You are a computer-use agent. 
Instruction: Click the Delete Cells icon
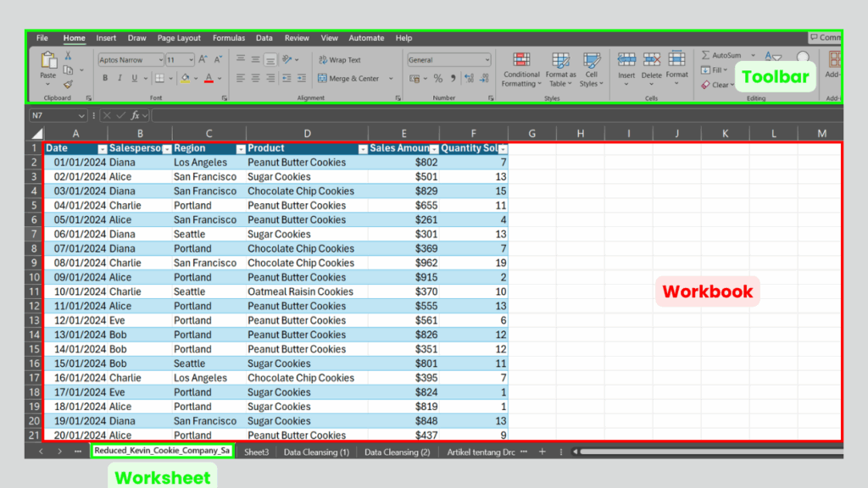coord(651,58)
